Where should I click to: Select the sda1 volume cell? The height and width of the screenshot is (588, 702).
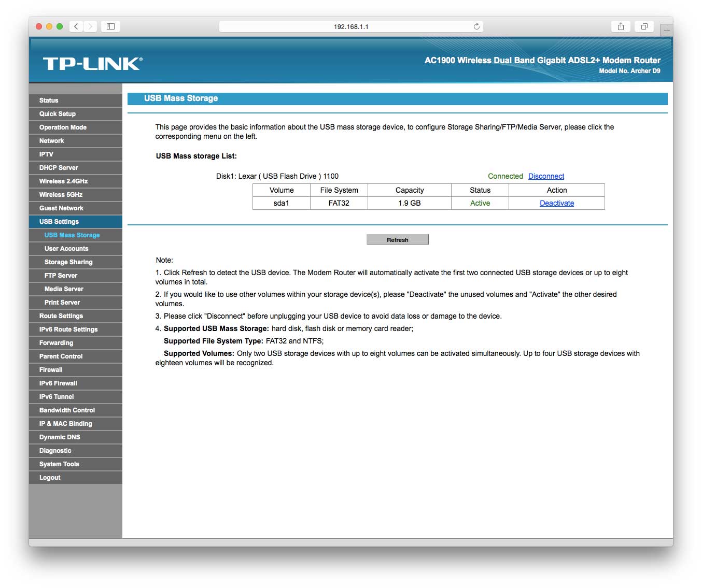tap(282, 203)
